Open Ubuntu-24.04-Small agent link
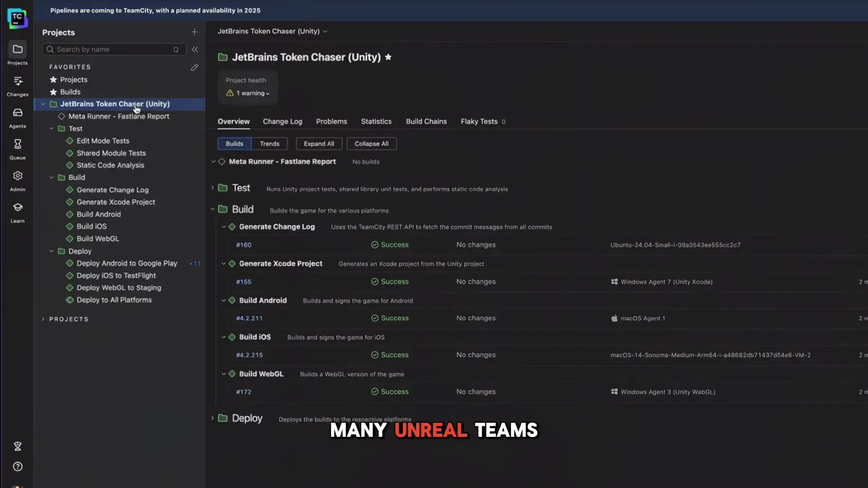This screenshot has width=868, height=488. tap(675, 245)
